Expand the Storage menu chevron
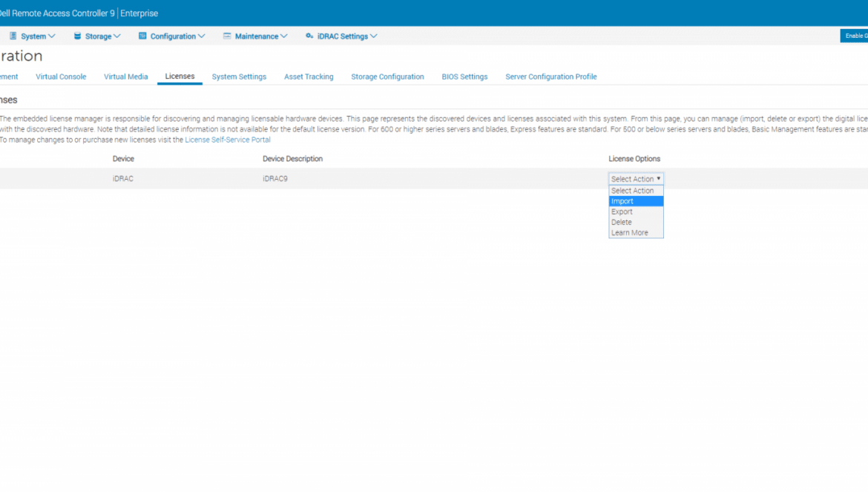The image size is (868, 492). click(116, 36)
